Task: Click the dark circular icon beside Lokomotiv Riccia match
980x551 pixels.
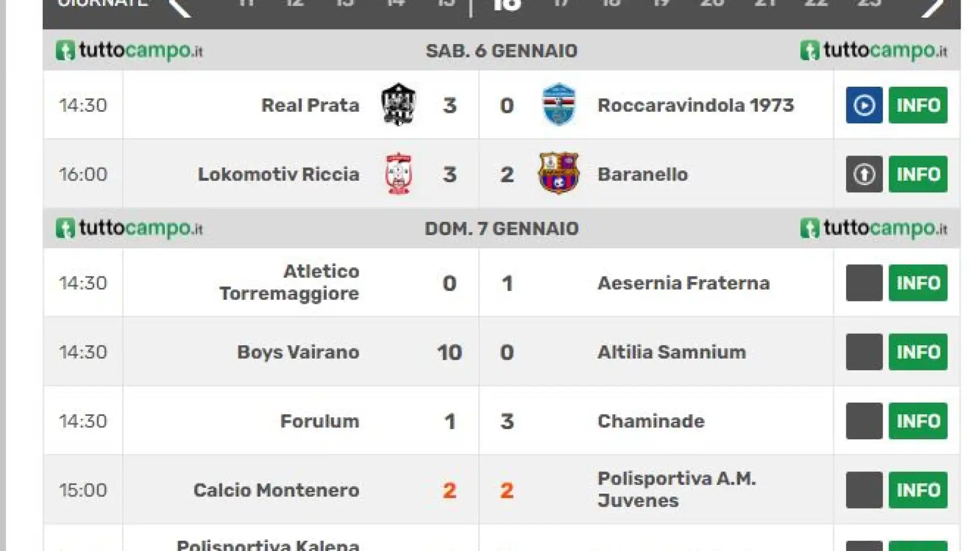Action: [864, 174]
